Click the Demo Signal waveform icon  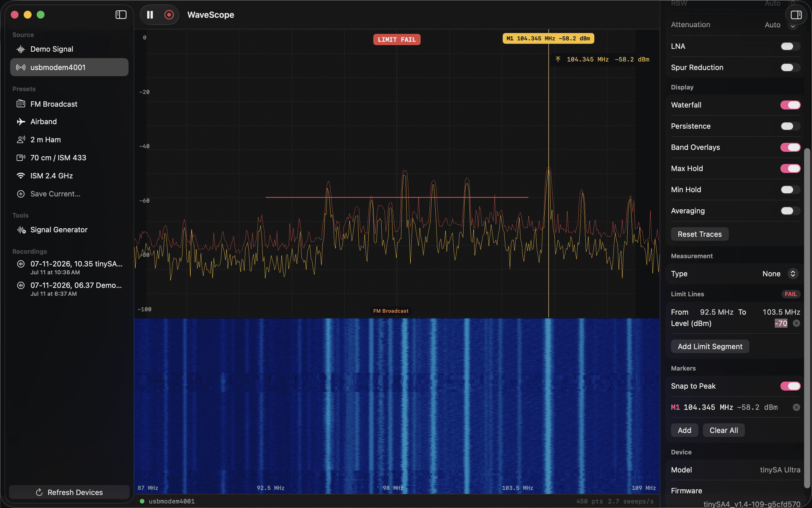click(x=21, y=49)
